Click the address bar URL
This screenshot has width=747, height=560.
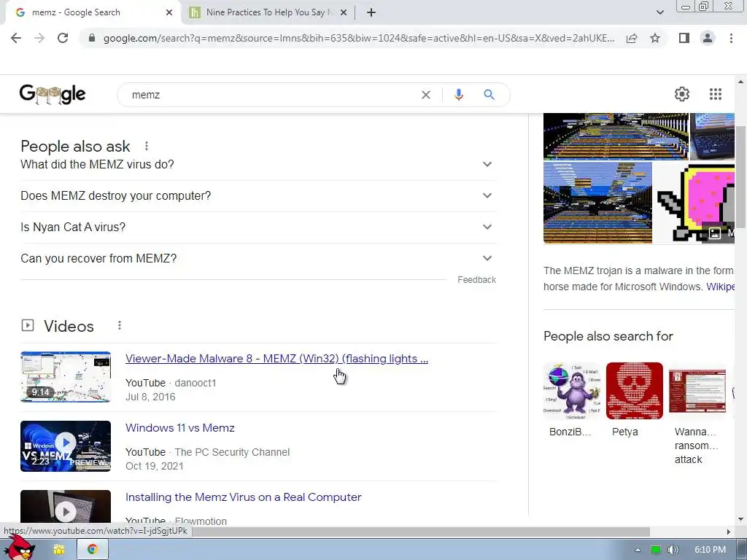pyautogui.click(x=359, y=38)
